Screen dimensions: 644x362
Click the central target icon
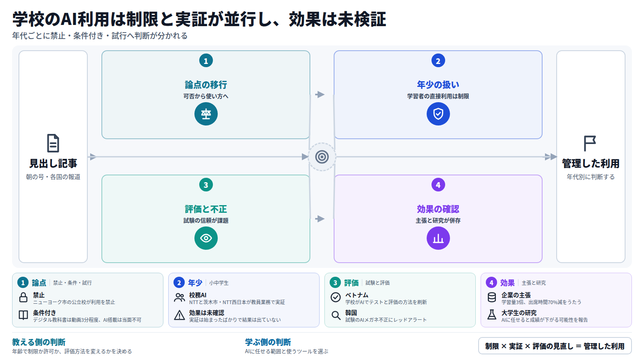[322, 157]
